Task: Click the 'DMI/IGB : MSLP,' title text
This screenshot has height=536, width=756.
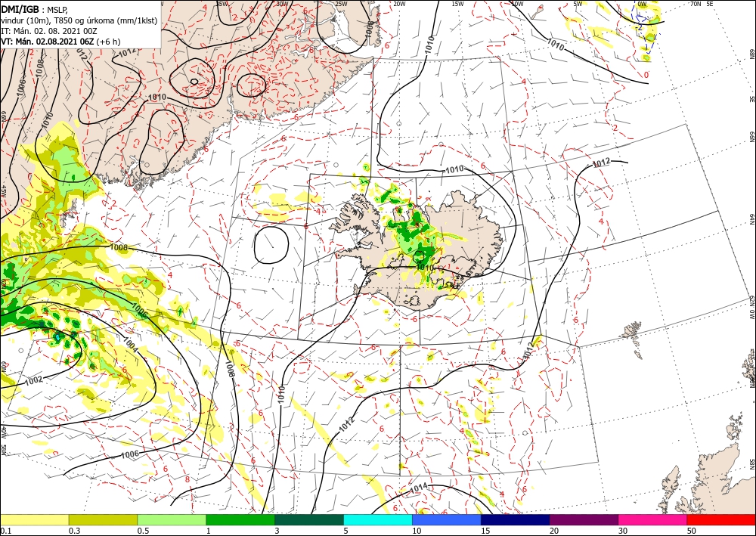Action: pos(34,8)
